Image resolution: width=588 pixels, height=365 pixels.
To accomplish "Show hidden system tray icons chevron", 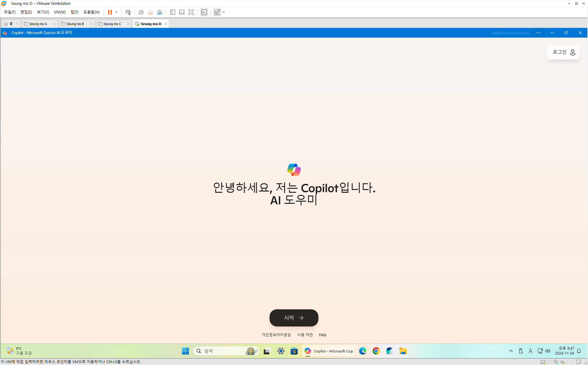I will (x=511, y=351).
